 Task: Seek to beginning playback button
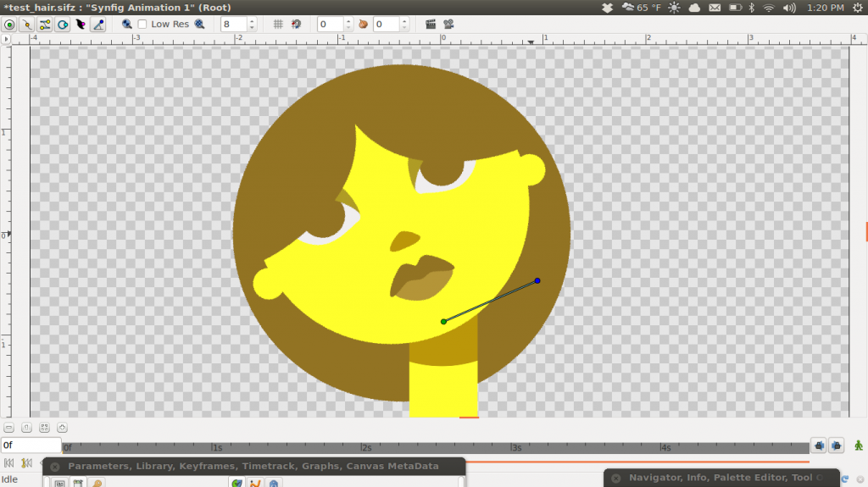tap(8, 462)
